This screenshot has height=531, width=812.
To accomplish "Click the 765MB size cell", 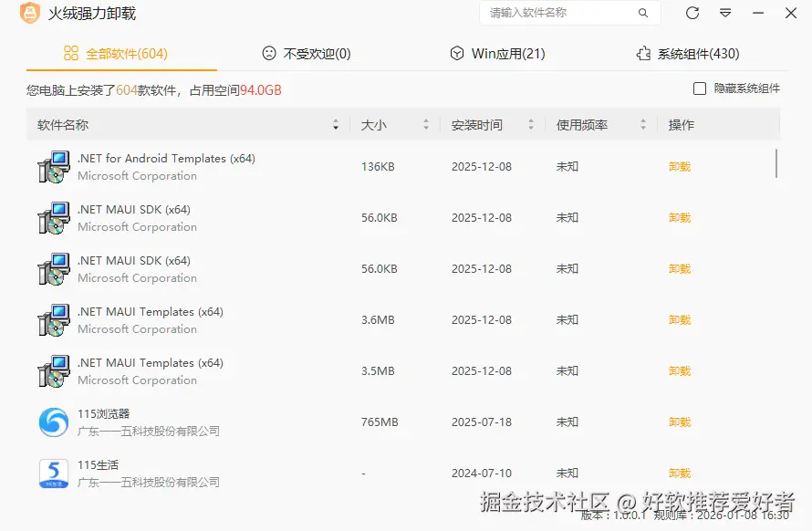I will point(380,422).
